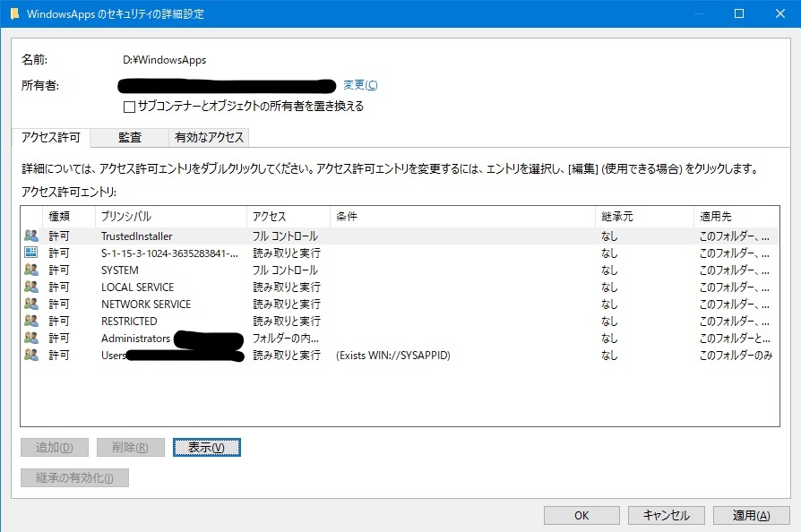This screenshot has height=532, width=801.
Task: Click the group icon beside RESTRICTED
Action: [31, 321]
